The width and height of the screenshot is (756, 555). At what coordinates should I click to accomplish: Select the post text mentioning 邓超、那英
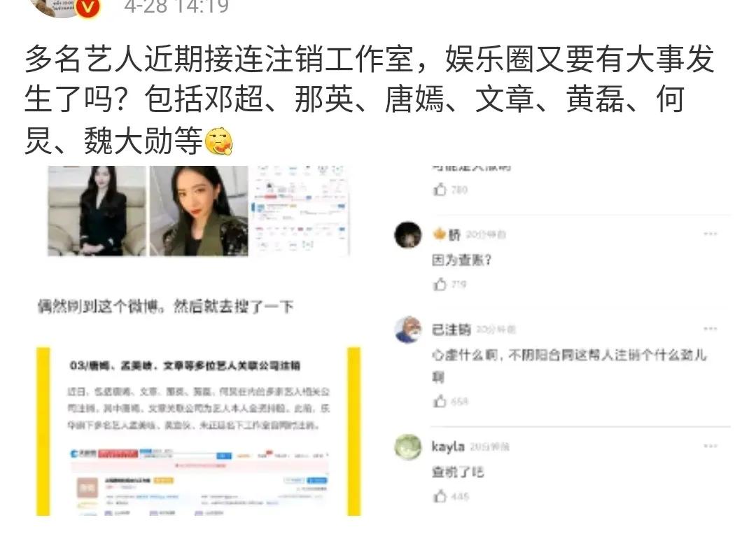[370, 100]
